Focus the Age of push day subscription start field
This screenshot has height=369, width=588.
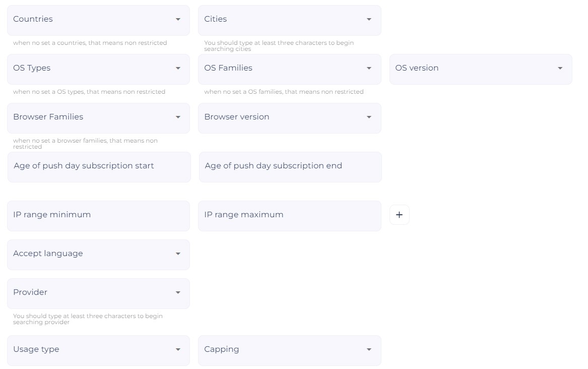[99, 167]
